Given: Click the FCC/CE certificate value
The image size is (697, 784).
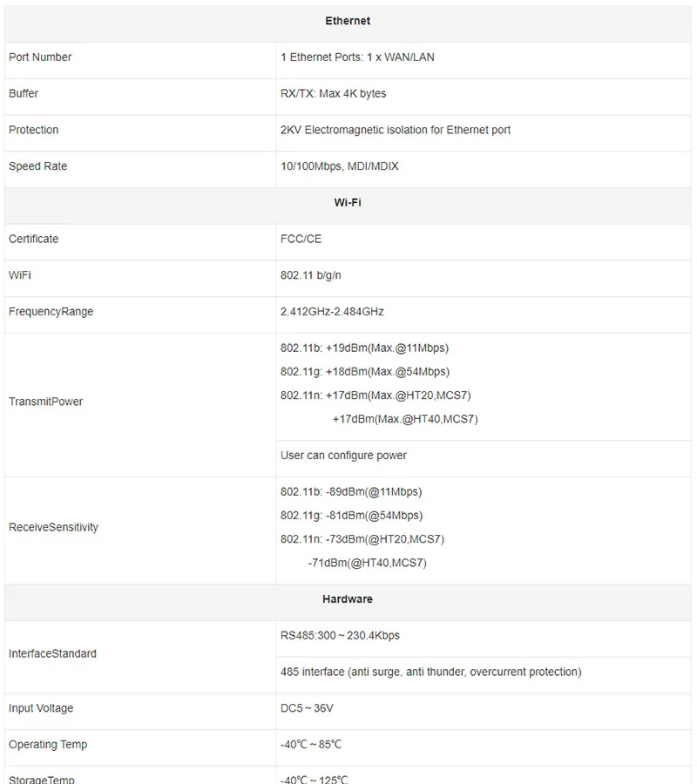Looking at the screenshot, I should 301,239.
